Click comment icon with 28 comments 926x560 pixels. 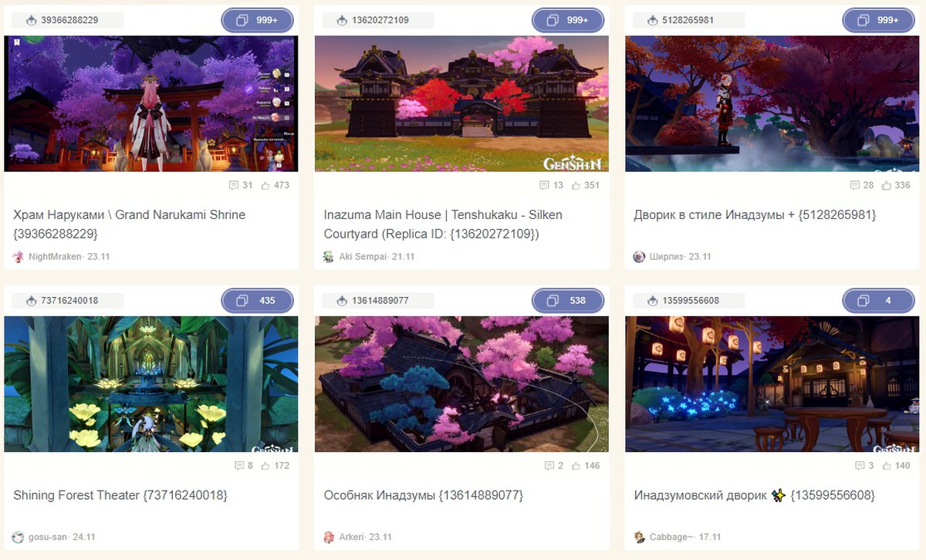coord(855,185)
